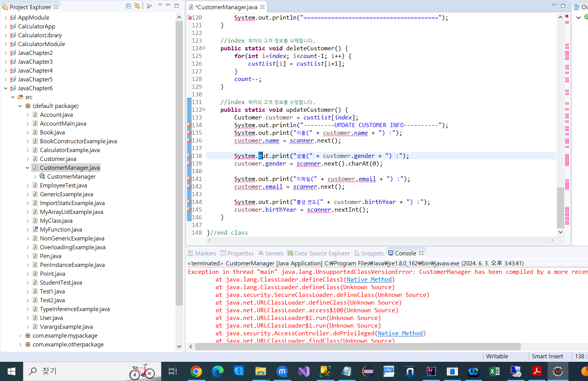Viewport: 588px width, 381px height.
Task: Select the *CustomerManager.java editor tab
Action: tap(227, 7)
